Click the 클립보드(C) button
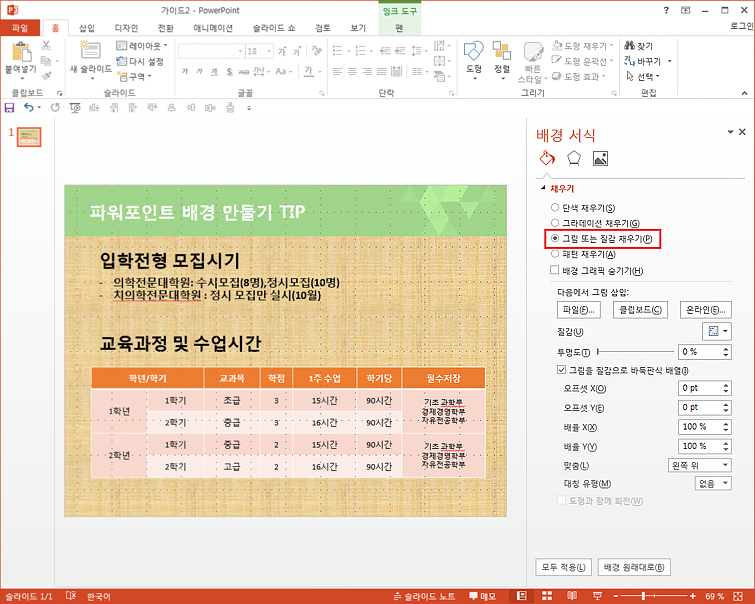755x604 pixels. click(x=640, y=310)
